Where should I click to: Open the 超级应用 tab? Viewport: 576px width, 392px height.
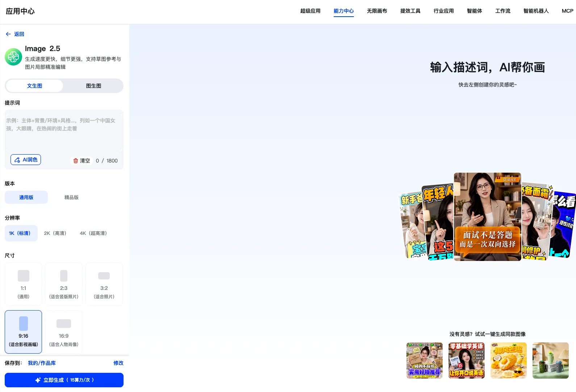[x=310, y=11]
